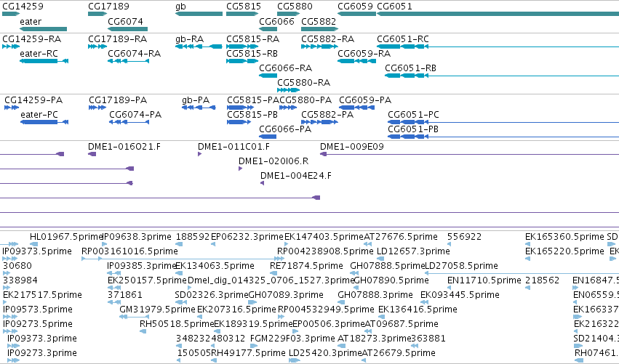Select the CG5880 gene label
This screenshot has height=364, width=619.
[x=295, y=7]
